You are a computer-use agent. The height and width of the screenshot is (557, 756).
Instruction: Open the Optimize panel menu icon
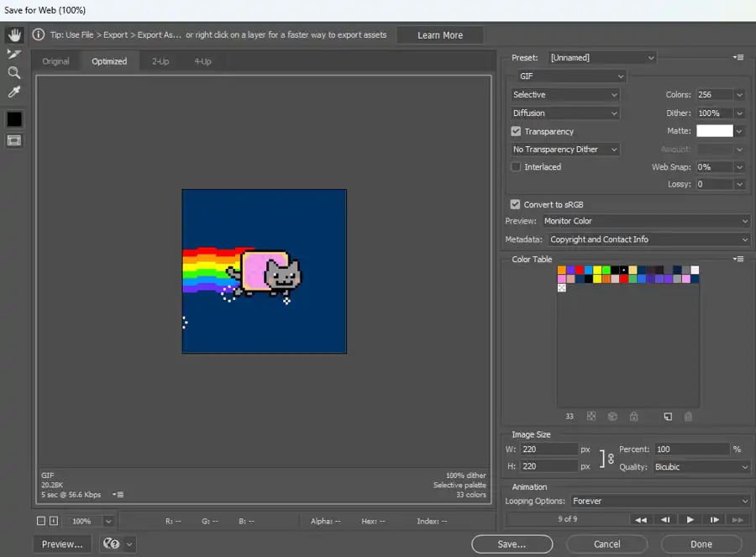[x=738, y=57]
